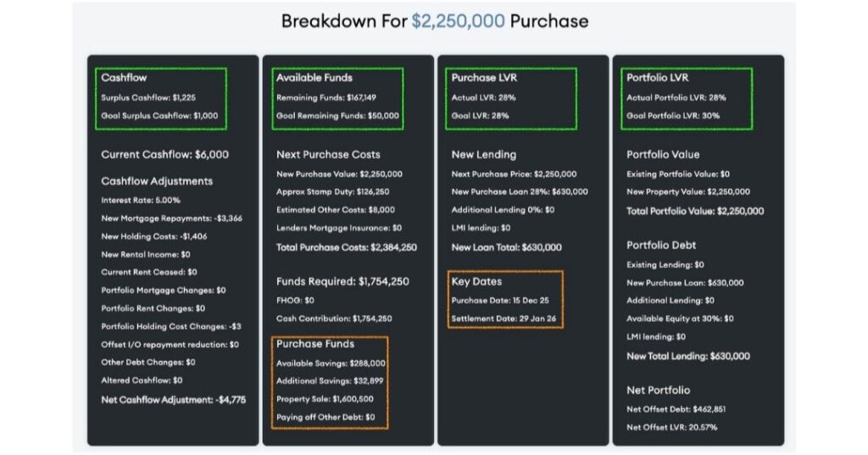Click the blue $2,250,000 purchase amount in title
The image size is (868, 455).
pyautogui.click(x=458, y=21)
